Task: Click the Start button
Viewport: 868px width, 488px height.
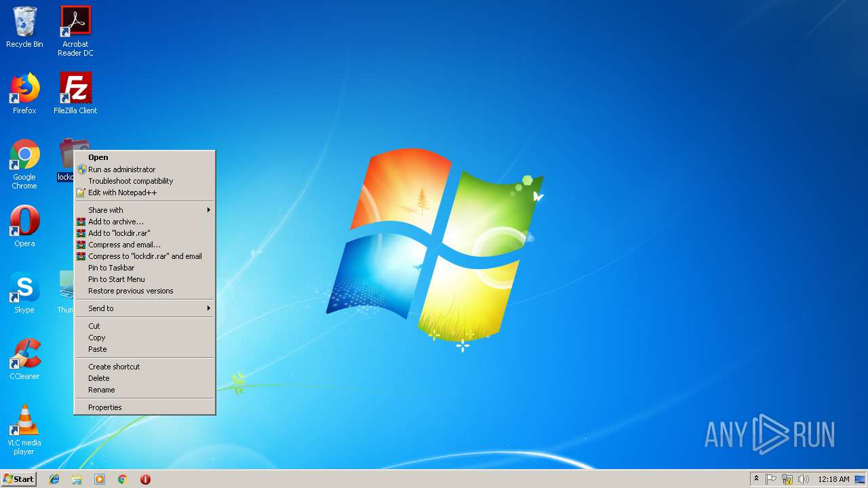Action: [x=18, y=479]
